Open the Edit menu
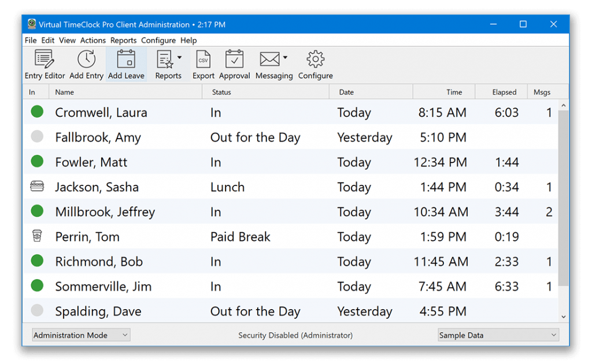 [47, 40]
